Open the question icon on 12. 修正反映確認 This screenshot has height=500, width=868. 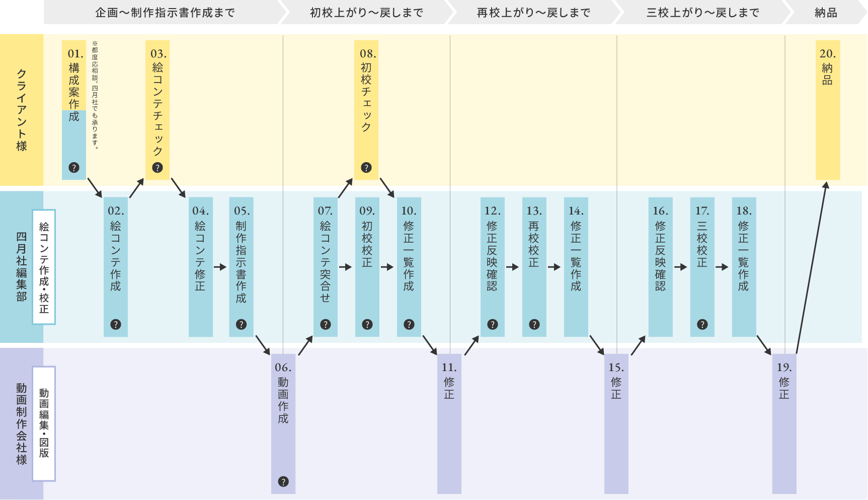[493, 324]
